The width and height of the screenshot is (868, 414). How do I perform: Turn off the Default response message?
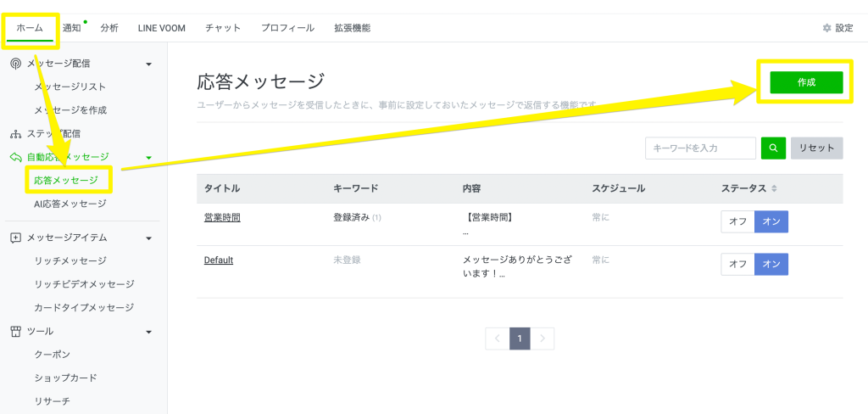pyautogui.click(x=737, y=264)
